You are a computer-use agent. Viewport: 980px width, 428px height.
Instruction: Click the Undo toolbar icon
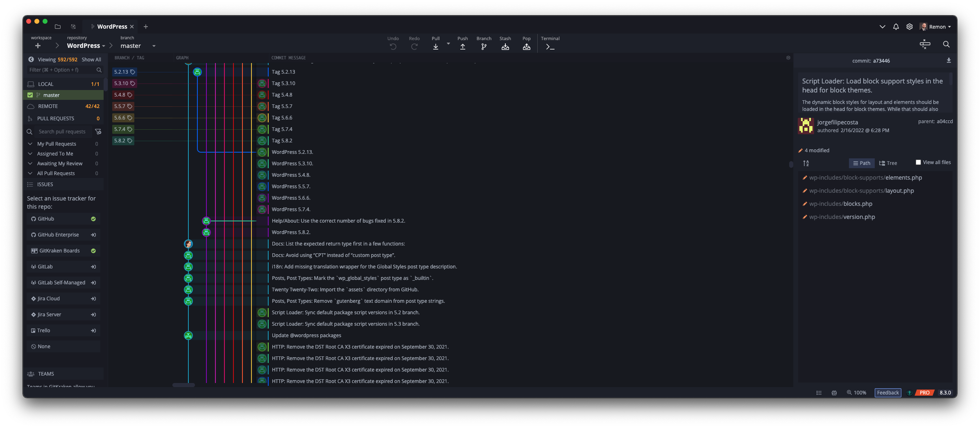point(393,47)
